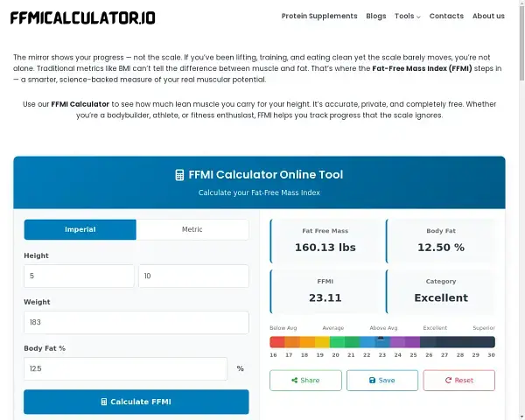The height and width of the screenshot is (420, 525).
Task: Click the purple Above Avg scale segment
Action: (397, 342)
